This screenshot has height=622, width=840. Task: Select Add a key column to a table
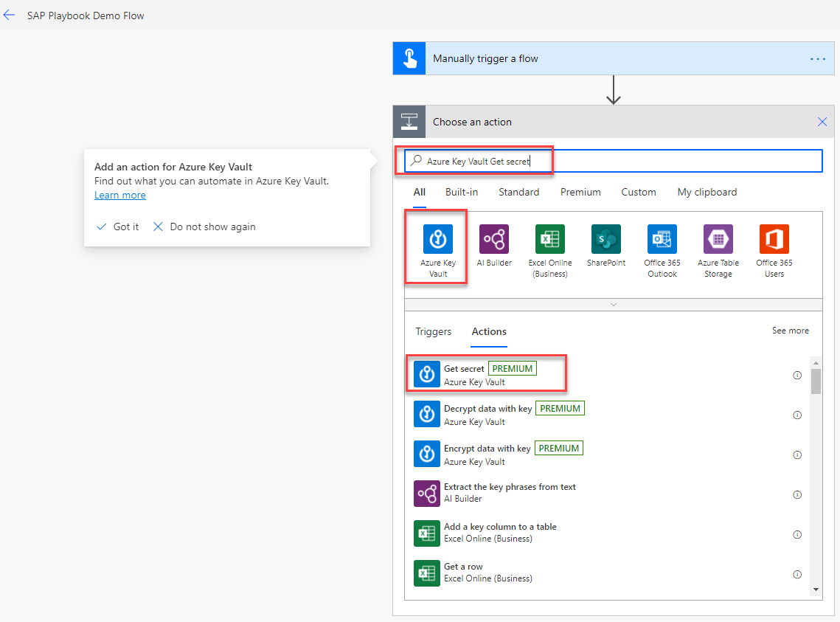click(608, 534)
